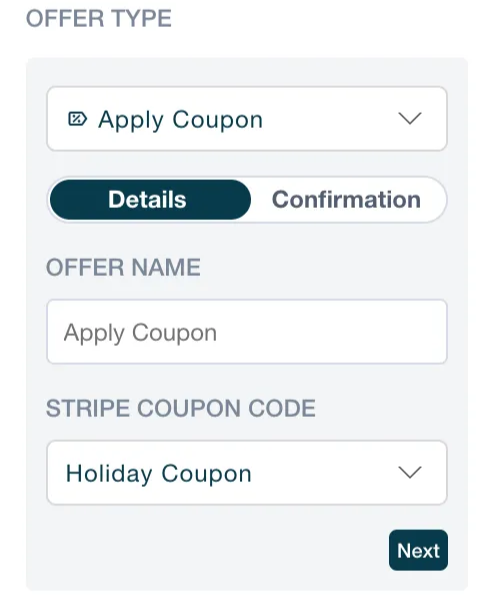Viewport: 498px width, 602px height.
Task: Click the OFFER NAME field label
Action: point(123,267)
